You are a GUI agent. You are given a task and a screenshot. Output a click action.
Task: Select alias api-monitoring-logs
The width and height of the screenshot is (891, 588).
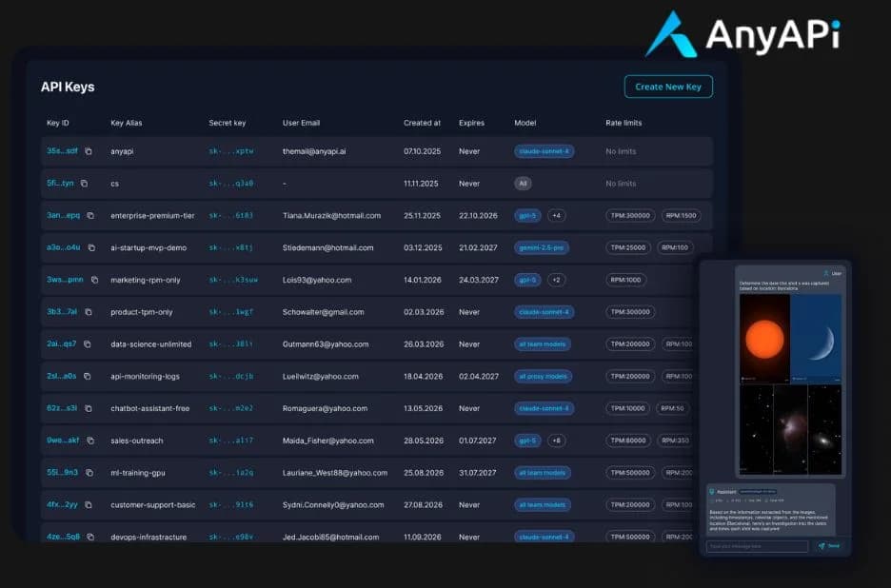pos(145,376)
